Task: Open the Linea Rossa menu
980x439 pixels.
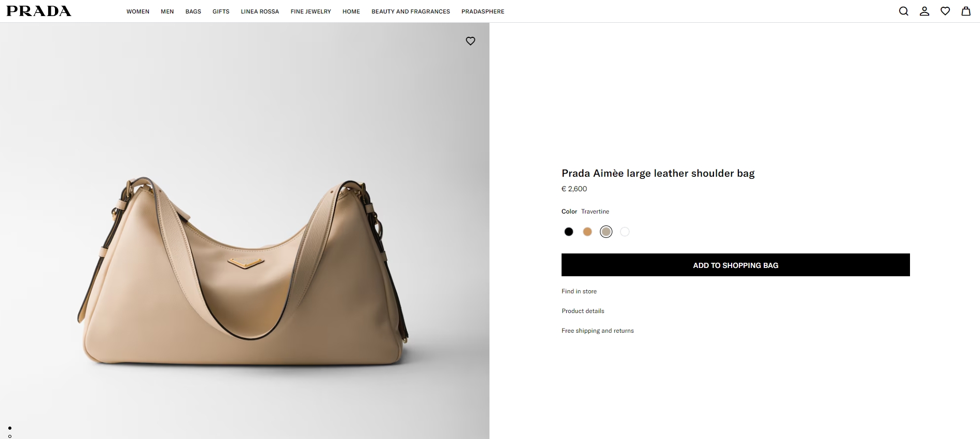Action: (260, 11)
